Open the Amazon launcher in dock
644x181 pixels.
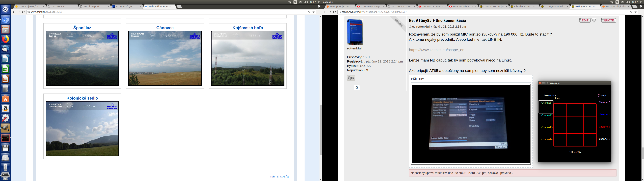(x=5, y=108)
